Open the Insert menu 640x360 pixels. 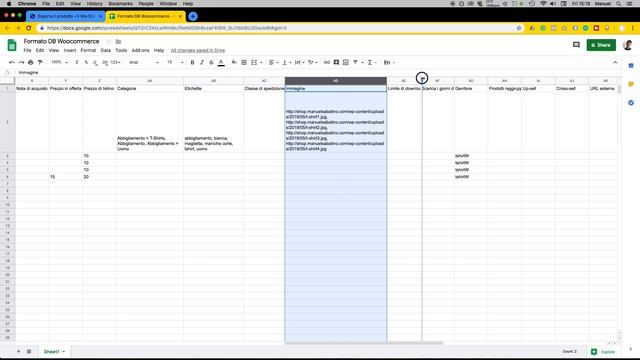[70, 50]
